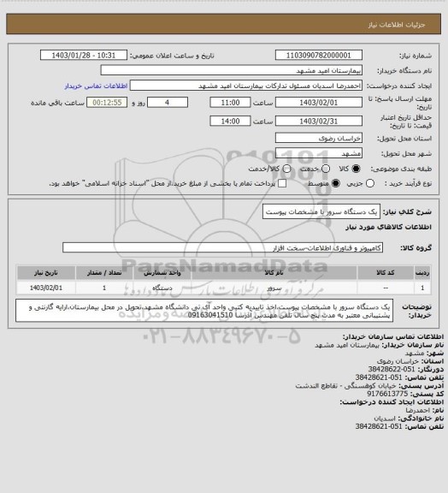Click the تاریخ نیاز column header
This screenshot has width=448, height=493.
(46, 272)
